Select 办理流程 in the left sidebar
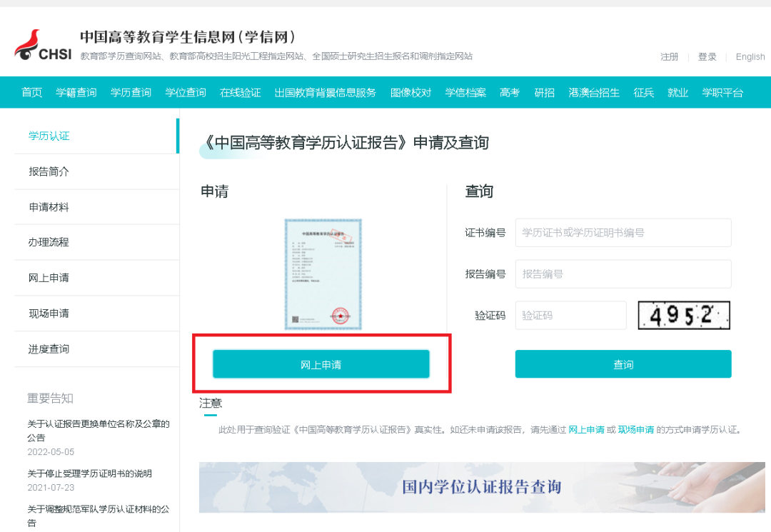The image size is (771, 532). click(x=97, y=242)
